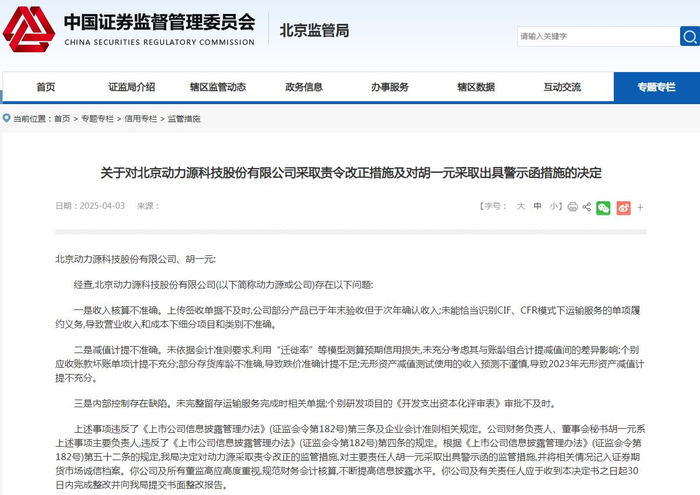This screenshot has width=700, height=495.
Task: Open the 证监局介绍 navigation tab
Action: coord(132,87)
